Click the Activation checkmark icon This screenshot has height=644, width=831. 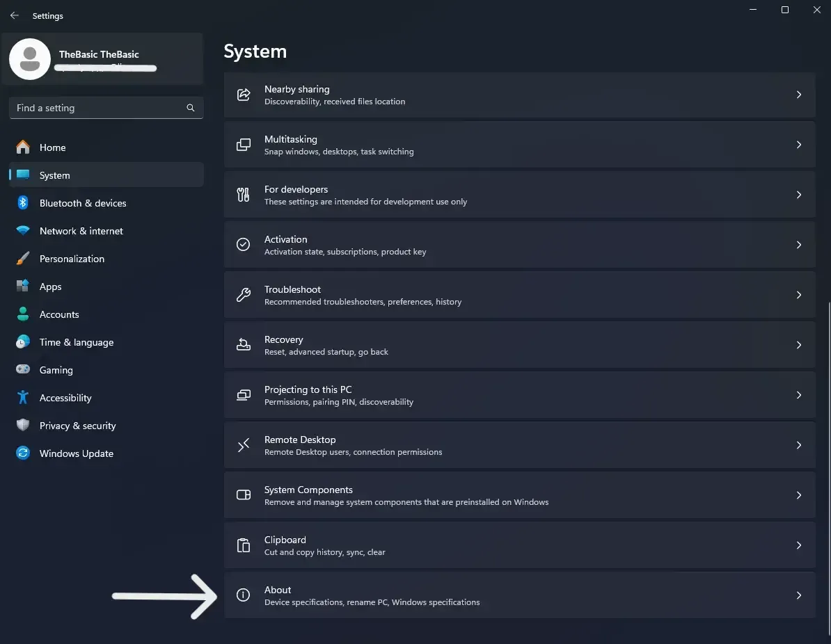244,244
